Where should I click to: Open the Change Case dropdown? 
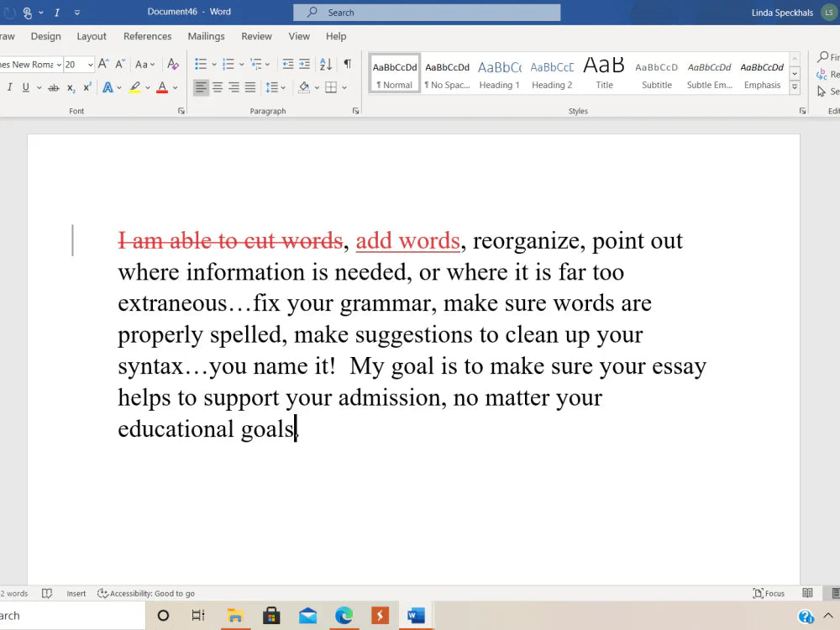click(144, 65)
